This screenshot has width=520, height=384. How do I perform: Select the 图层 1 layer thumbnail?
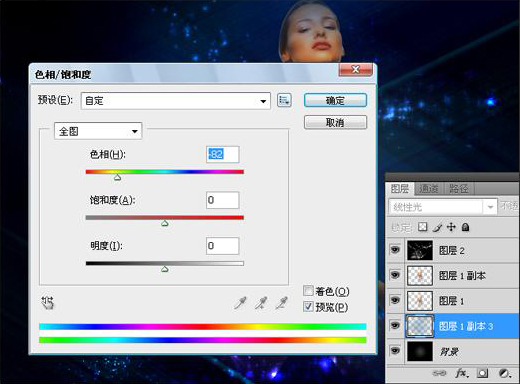pos(420,301)
